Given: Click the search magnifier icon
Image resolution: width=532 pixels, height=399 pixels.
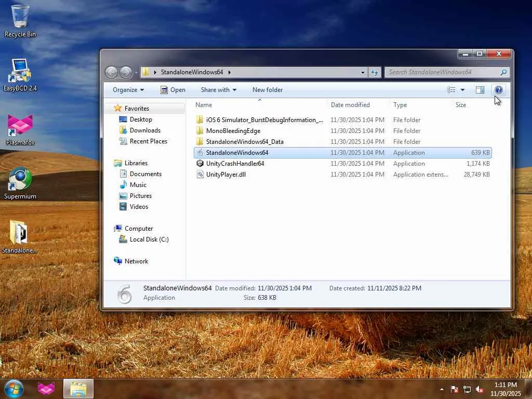Looking at the screenshot, I should [x=503, y=72].
